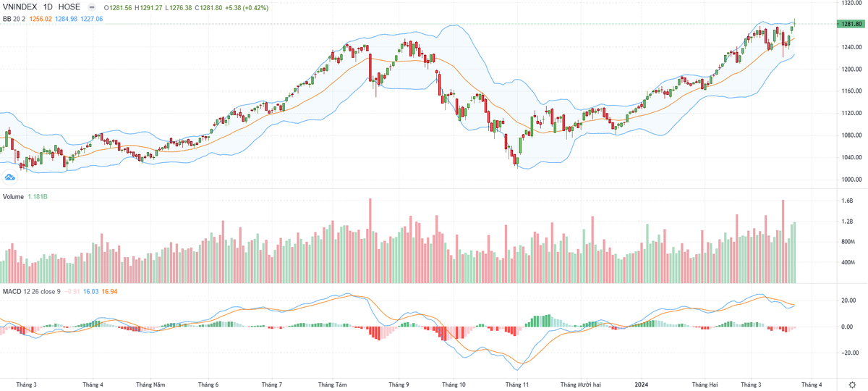Screen dimensions: 868x391
Task: Click the current price label 1281.80
Action: click(x=851, y=24)
